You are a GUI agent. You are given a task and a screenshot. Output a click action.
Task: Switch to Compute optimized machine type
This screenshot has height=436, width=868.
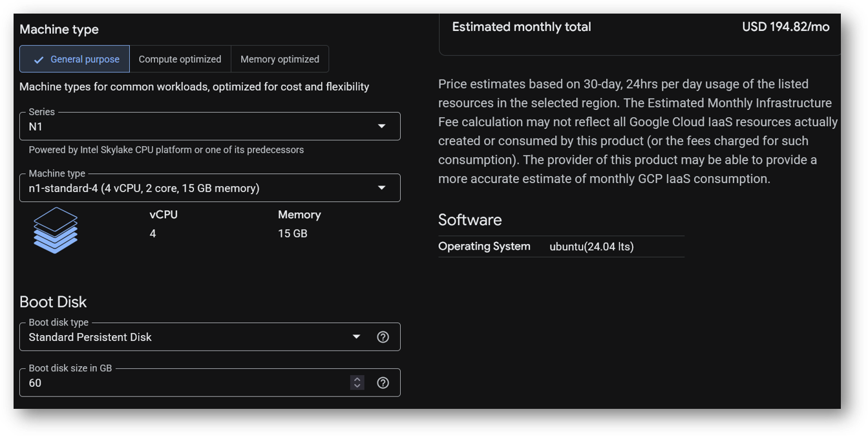[180, 59]
